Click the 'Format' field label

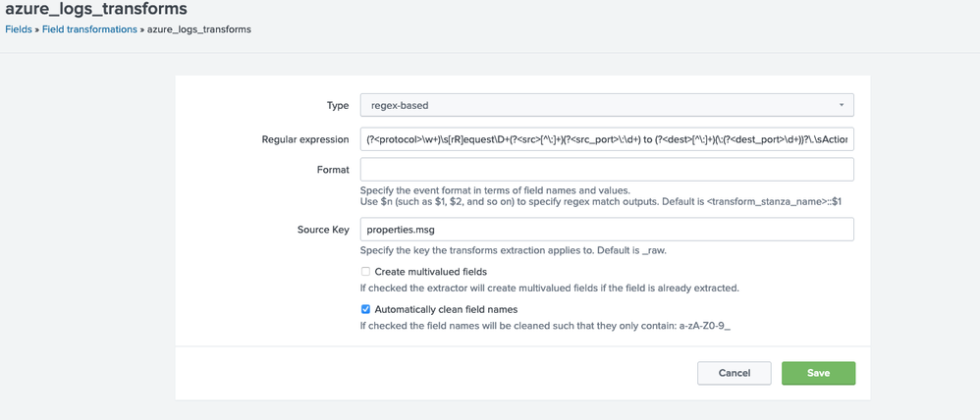tap(332, 170)
